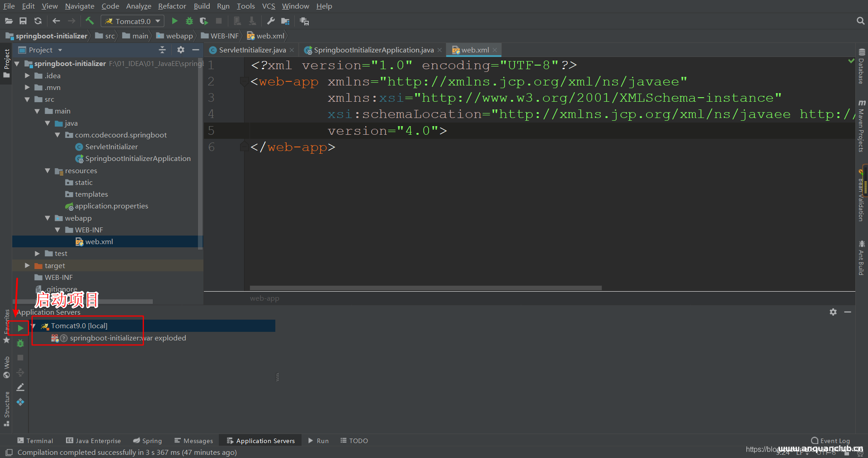
Task: Collapse the webapp folder node
Action: pos(47,218)
